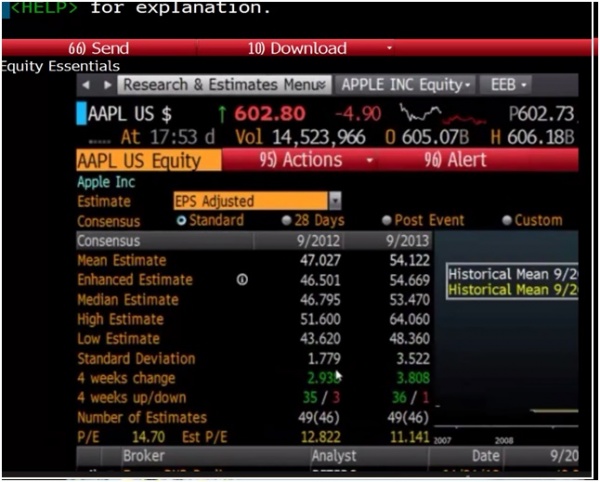600x482 pixels.
Task: Click the Apple Inc company name
Action: pos(106,182)
